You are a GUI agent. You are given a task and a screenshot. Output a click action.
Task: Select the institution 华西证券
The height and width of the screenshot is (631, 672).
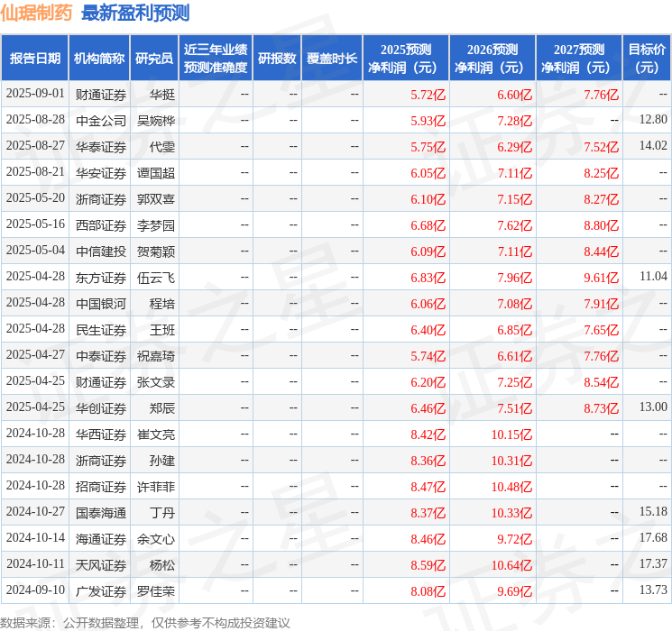coord(101,434)
